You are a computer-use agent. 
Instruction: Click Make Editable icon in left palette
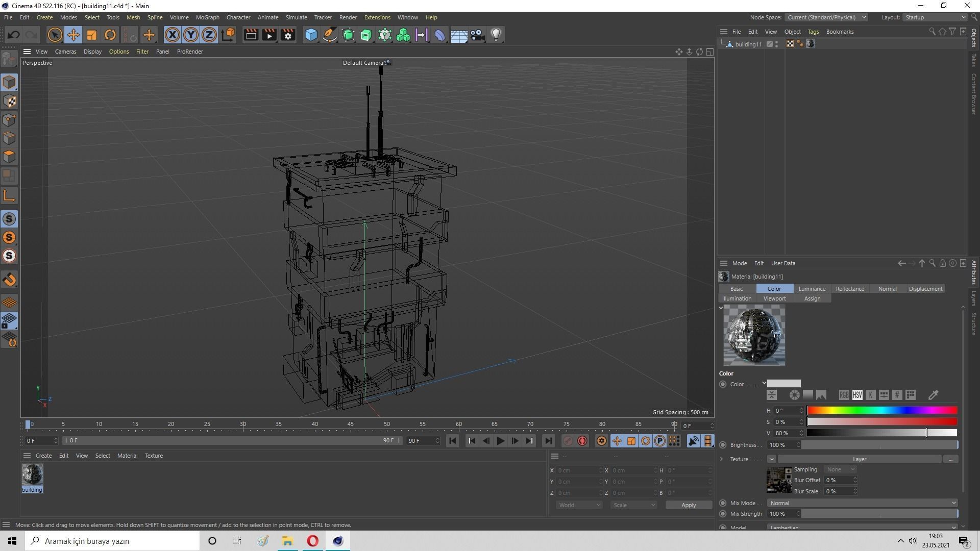pyautogui.click(x=9, y=59)
